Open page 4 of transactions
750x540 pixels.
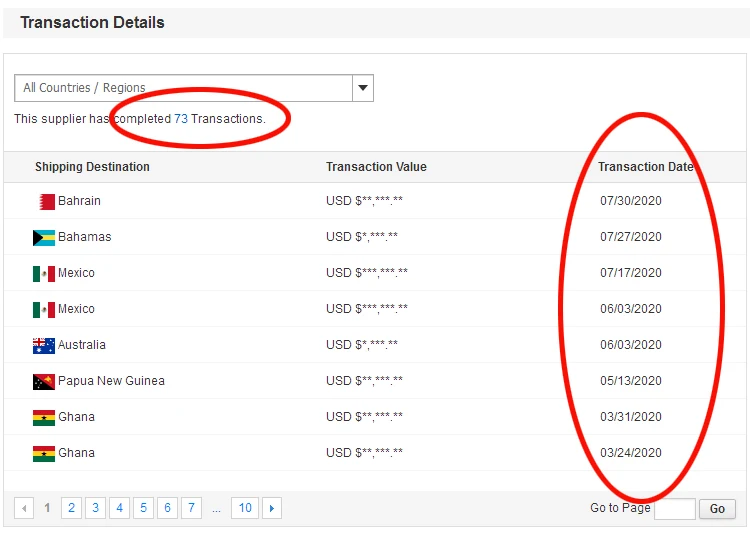[120, 508]
